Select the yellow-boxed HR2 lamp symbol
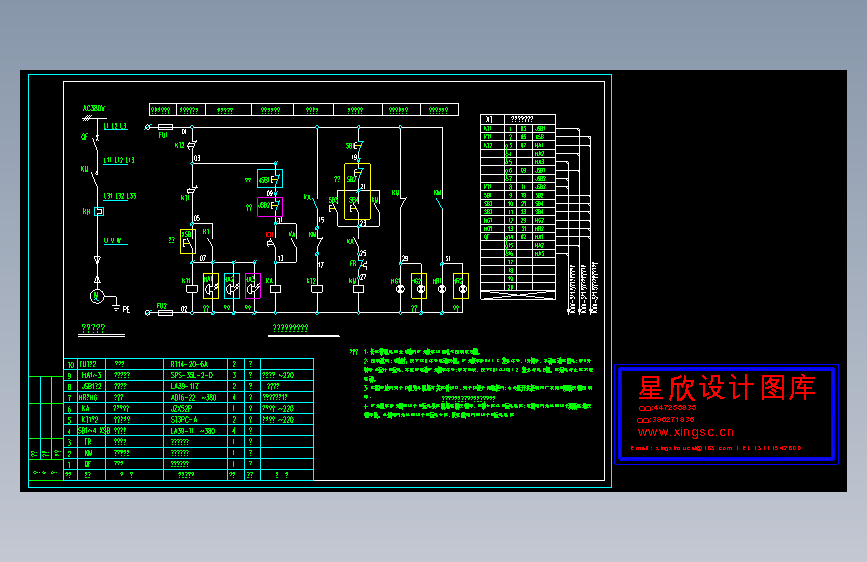 (x=461, y=286)
